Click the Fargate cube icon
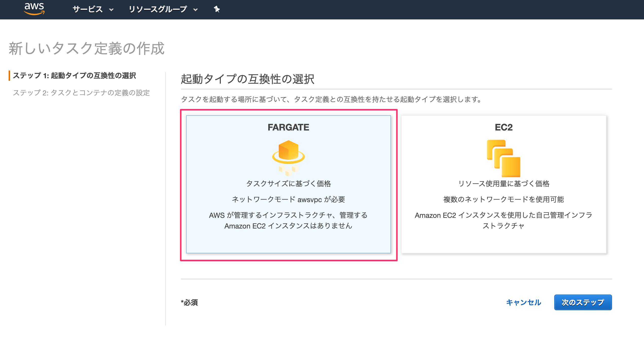This screenshot has height=359, width=644. pos(288,158)
